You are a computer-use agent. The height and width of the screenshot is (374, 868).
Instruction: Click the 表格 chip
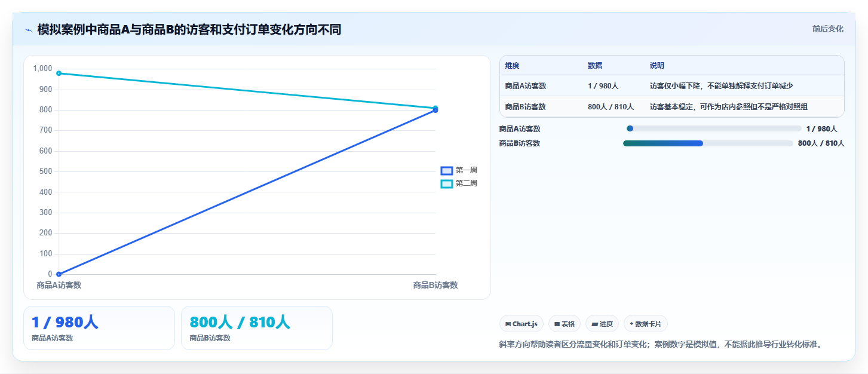(565, 324)
